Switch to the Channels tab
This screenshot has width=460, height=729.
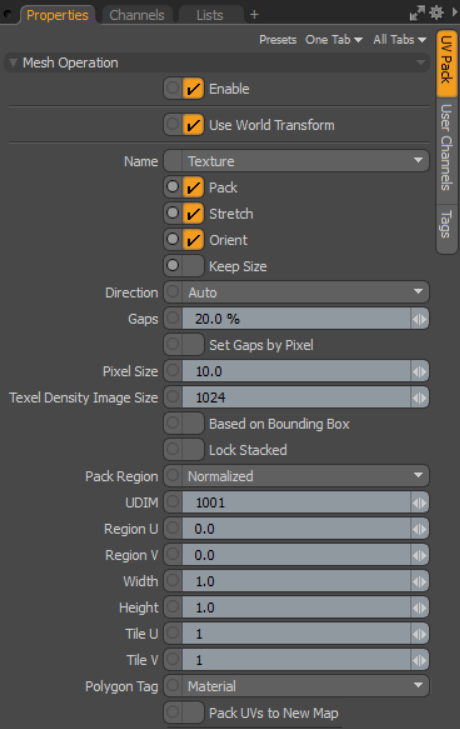(x=137, y=15)
